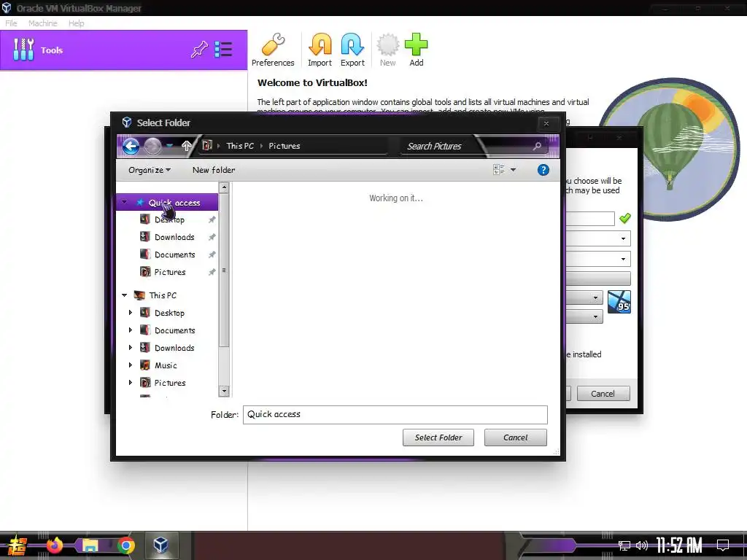Expand Documents under This PC

click(x=131, y=330)
